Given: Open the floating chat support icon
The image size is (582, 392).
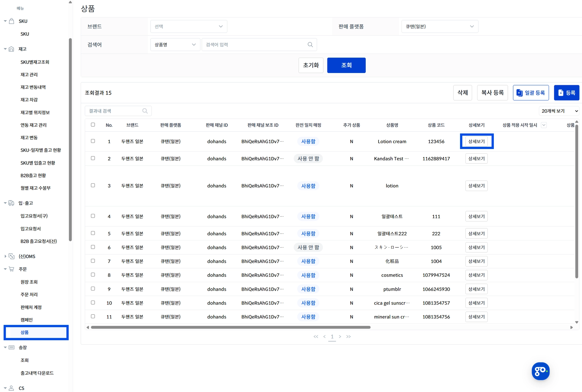Looking at the screenshot, I should pyautogui.click(x=540, y=371).
